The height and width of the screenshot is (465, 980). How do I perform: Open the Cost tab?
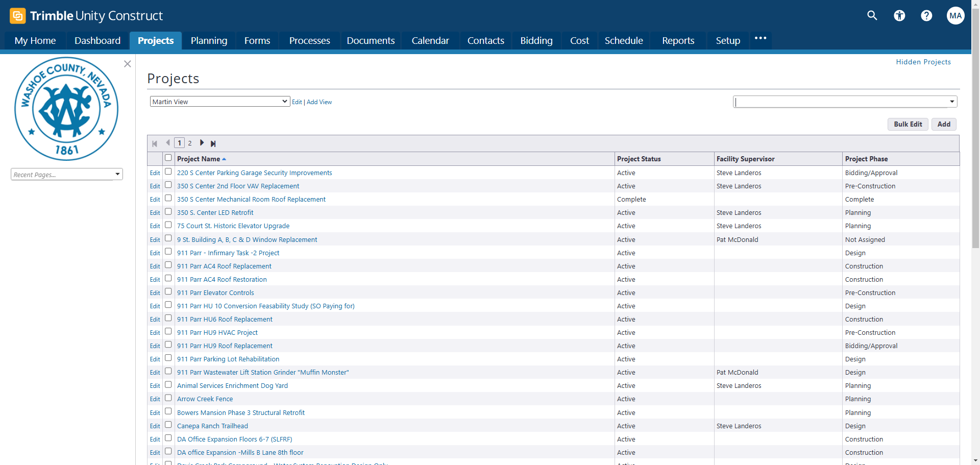[x=579, y=40]
